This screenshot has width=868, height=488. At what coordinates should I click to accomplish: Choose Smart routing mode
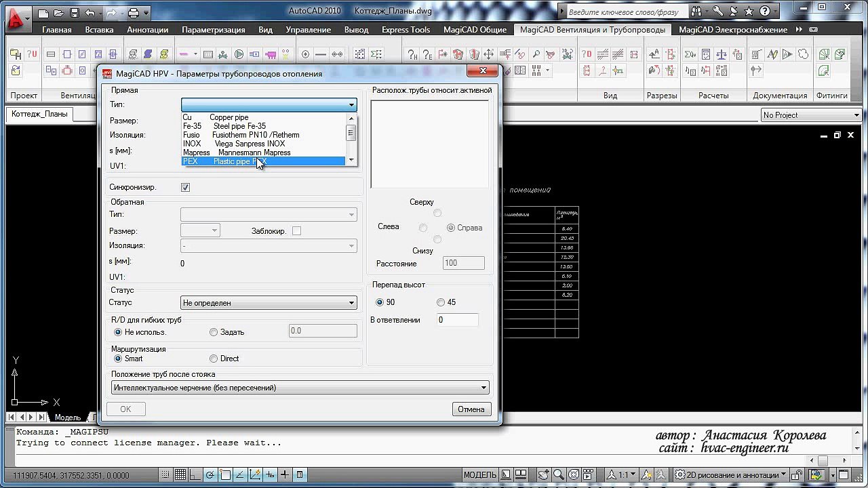coord(118,359)
